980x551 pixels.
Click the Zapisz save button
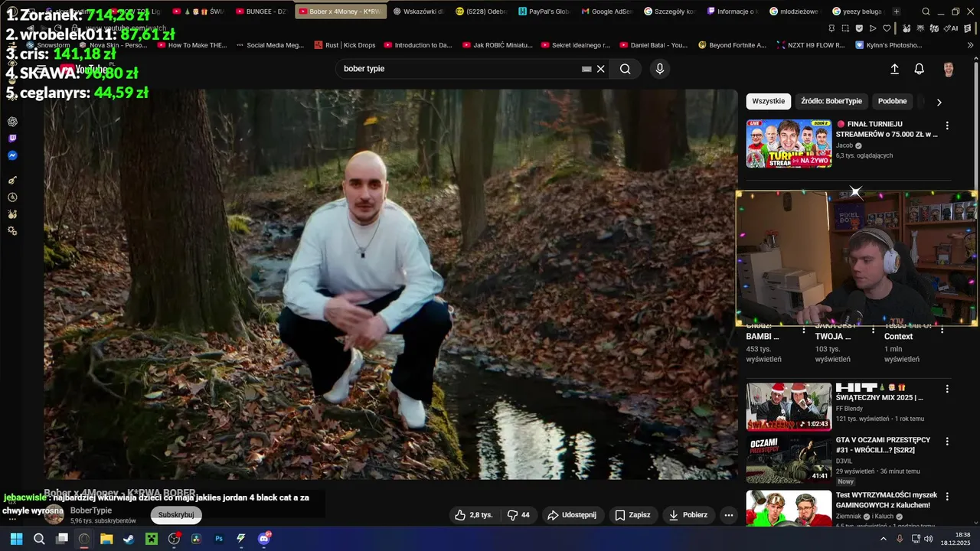(x=633, y=515)
